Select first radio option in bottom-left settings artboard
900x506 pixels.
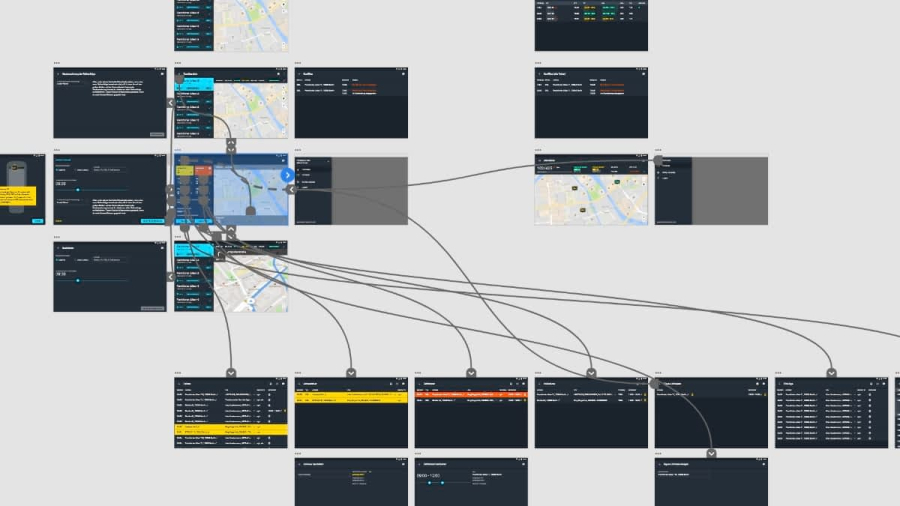(58, 260)
